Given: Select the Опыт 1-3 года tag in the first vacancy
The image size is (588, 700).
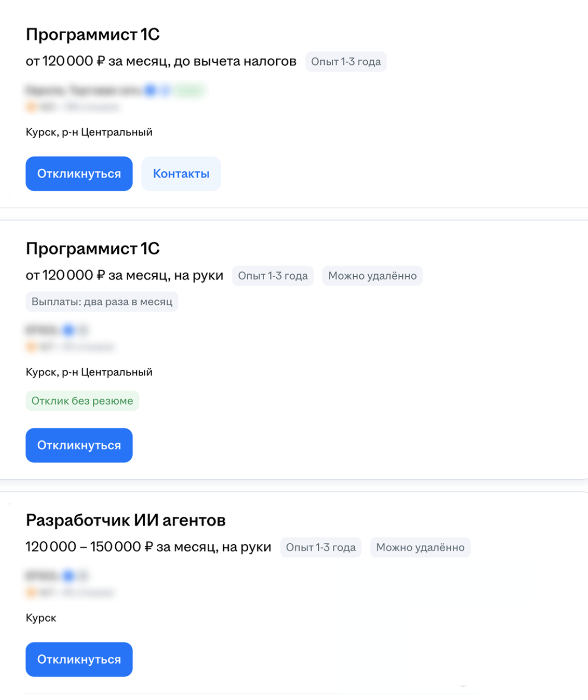Looking at the screenshot, I should pyautogui.click(x=345, y=61).
